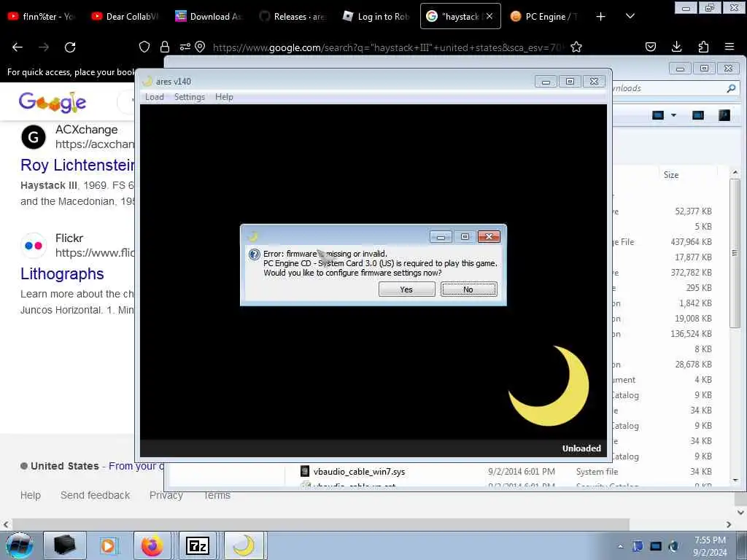
Task: Open the Explorer view options dropdown arrow
Action: tap(673, 115)
